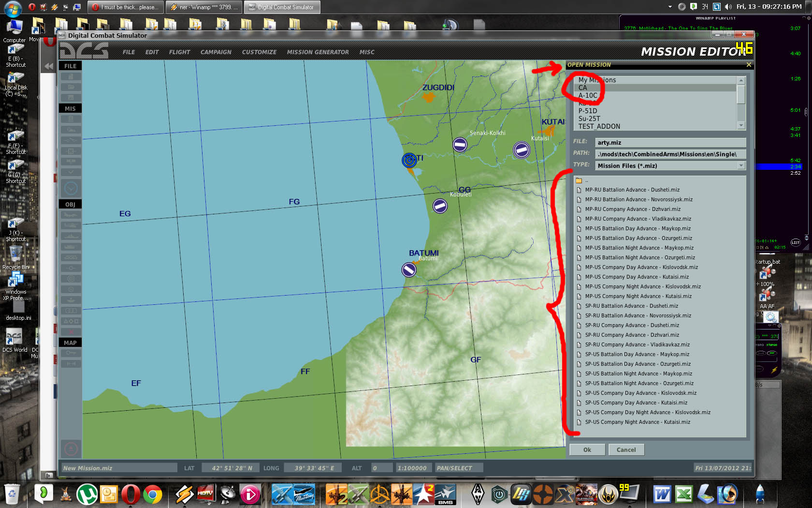Click the Ok button
The height and width of the screenshot is (508, 812).
tap(587, 449)
